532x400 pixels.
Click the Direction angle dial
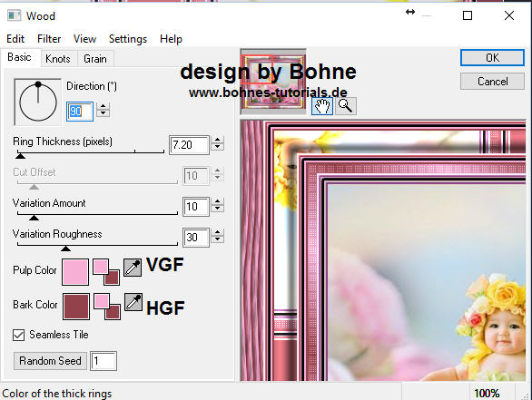click(x=37, y=102)
